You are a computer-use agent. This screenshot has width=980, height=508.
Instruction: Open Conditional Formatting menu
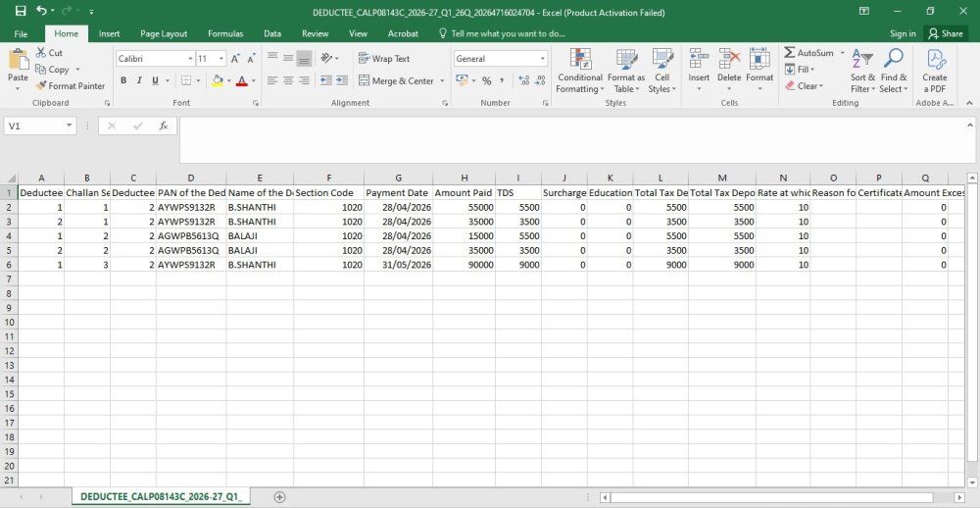tap(580, 71)
